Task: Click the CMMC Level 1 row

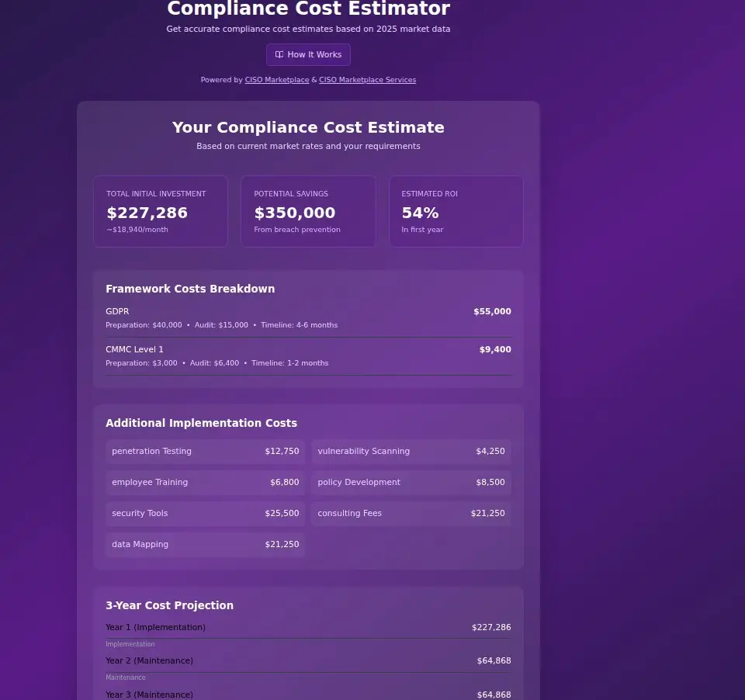Action: click(x=308, y=355)
